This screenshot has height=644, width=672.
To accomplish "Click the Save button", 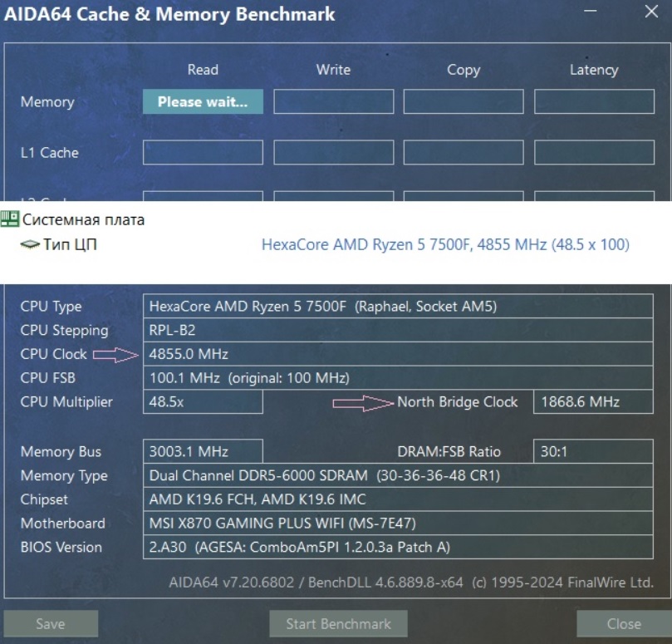I will pyautogui.click(x=51, y=623).
